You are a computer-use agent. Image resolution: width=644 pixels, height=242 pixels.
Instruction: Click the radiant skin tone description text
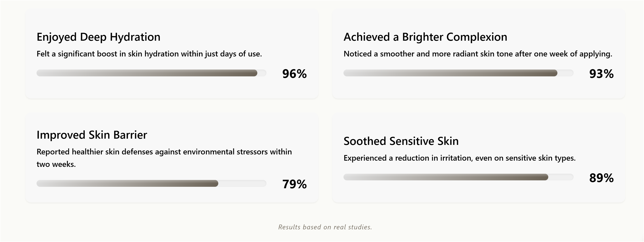click(x=478, y=54)
